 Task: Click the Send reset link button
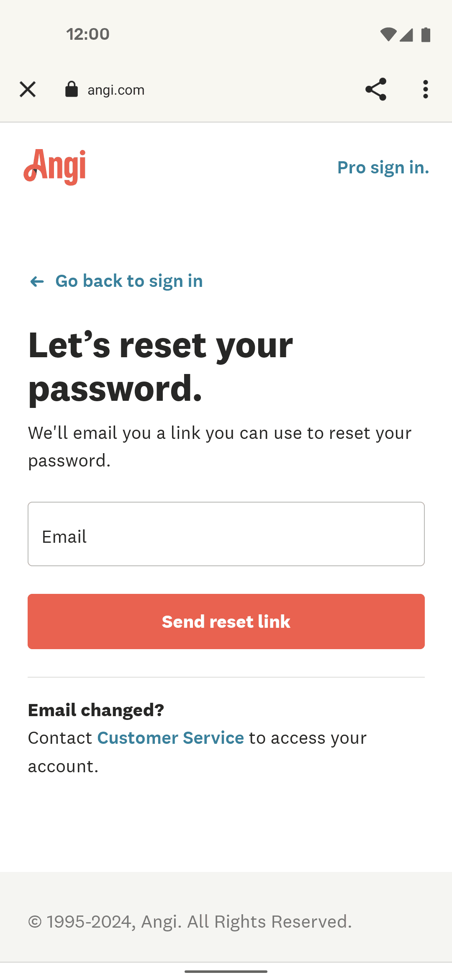(226, 622)
